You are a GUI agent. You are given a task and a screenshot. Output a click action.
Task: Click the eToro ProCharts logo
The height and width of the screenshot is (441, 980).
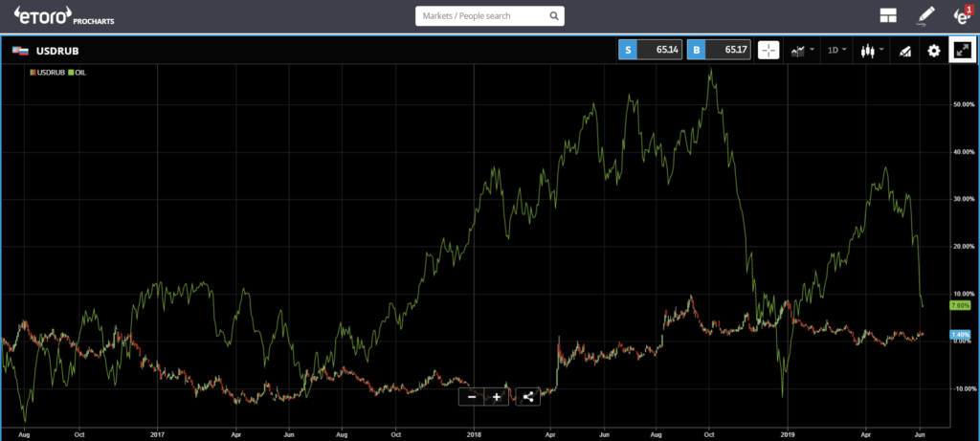pos(64,15)
